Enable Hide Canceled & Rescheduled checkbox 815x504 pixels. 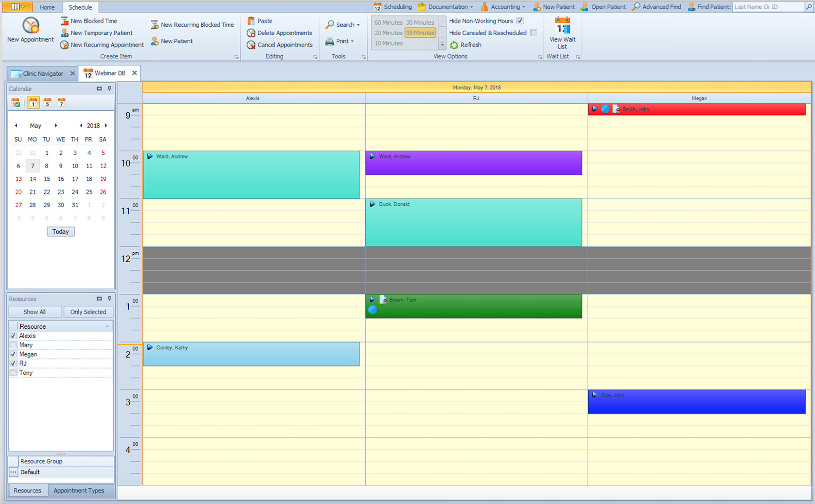tap(533, 33)
